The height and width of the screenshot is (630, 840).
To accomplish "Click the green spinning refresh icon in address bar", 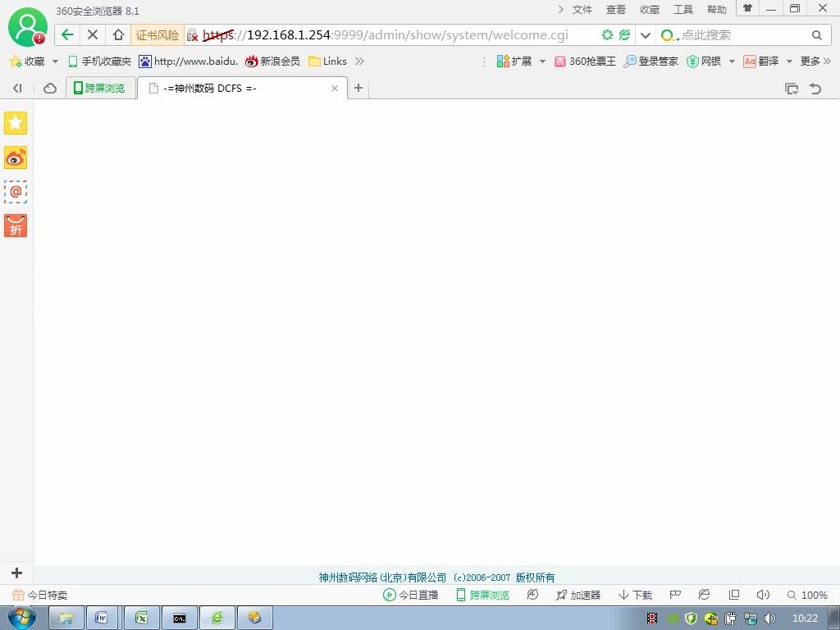I will tap(607, 34).
